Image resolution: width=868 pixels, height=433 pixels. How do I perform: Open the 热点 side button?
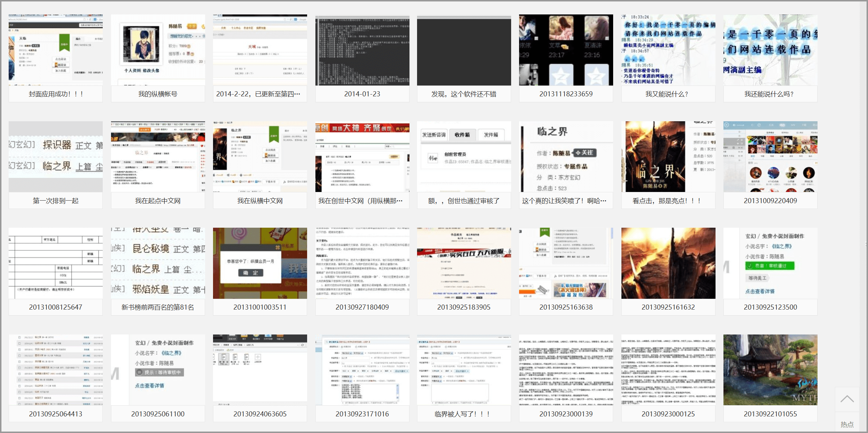(x=847, y=424)
